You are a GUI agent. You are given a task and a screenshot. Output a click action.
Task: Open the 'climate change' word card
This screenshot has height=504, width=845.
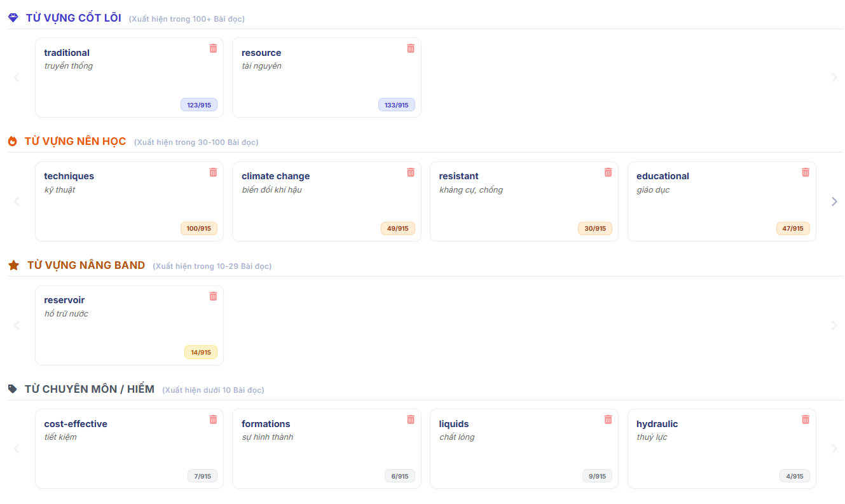[327, 201]
